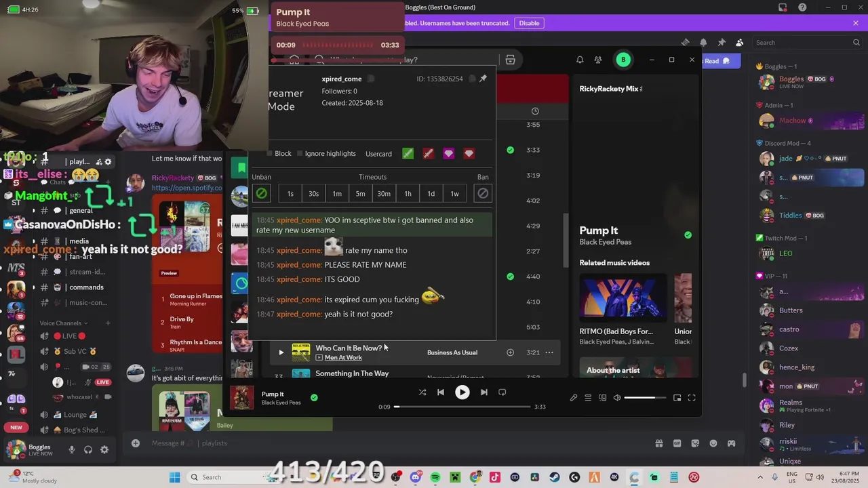Open Spotify miniplayer icon
Image resolution: width=868 pixels, height=488 pixels.
[677, 398]
